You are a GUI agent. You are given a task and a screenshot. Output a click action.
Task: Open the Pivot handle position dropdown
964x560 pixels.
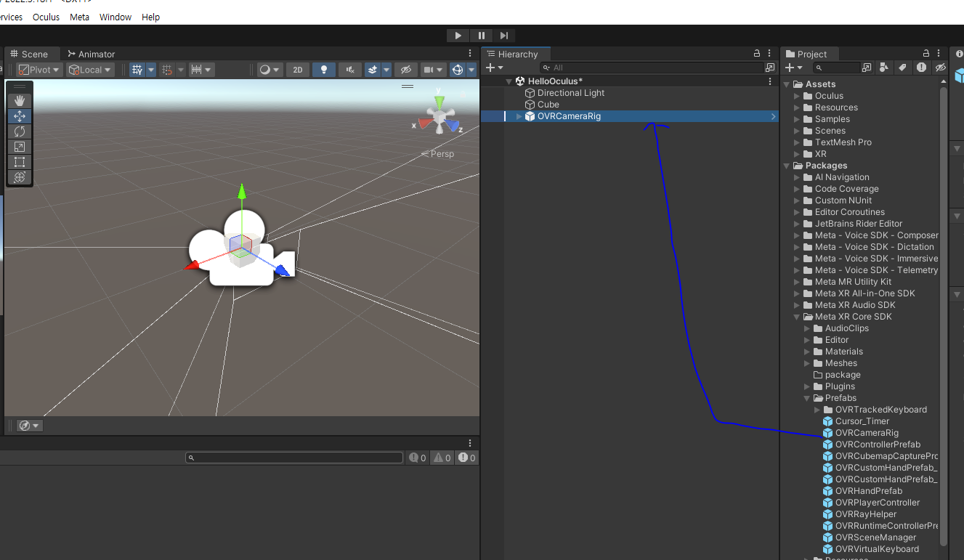pos(39,70)
